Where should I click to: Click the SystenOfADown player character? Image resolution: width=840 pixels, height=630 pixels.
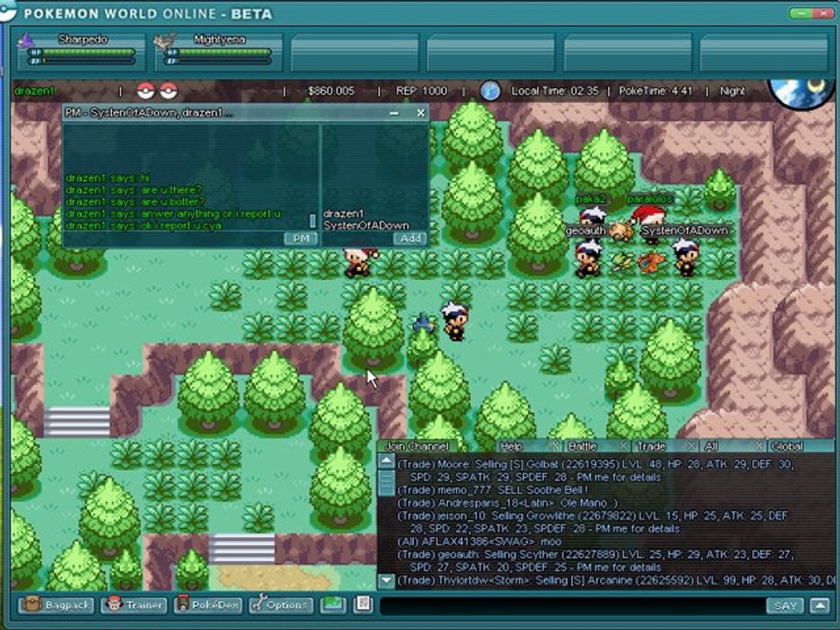685,256
